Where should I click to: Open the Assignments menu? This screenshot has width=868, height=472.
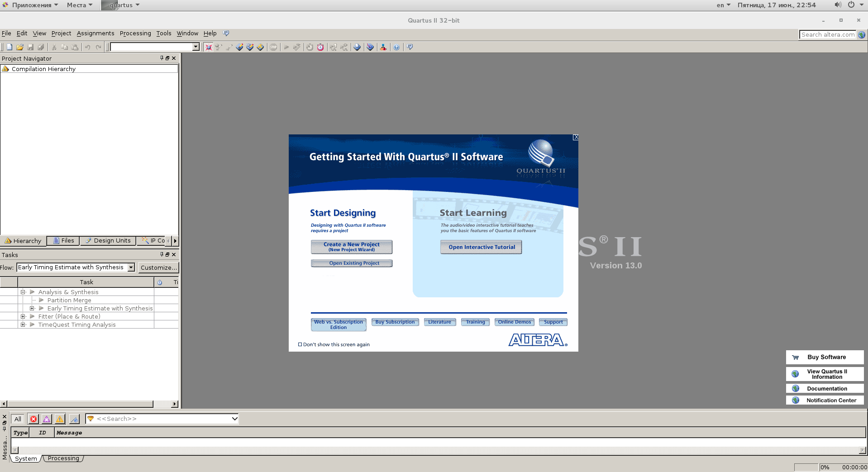tap(95, 33)
